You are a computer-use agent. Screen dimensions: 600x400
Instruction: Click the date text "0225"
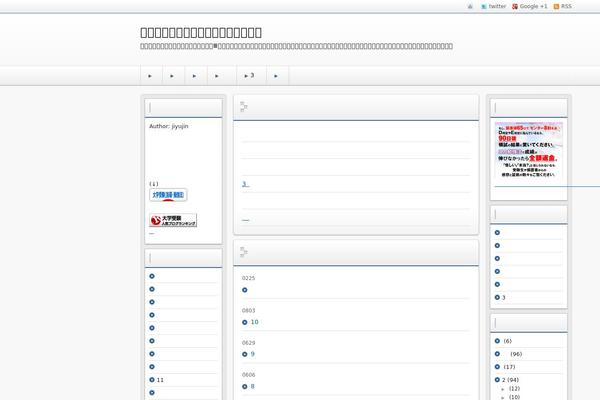click(248, 278)
